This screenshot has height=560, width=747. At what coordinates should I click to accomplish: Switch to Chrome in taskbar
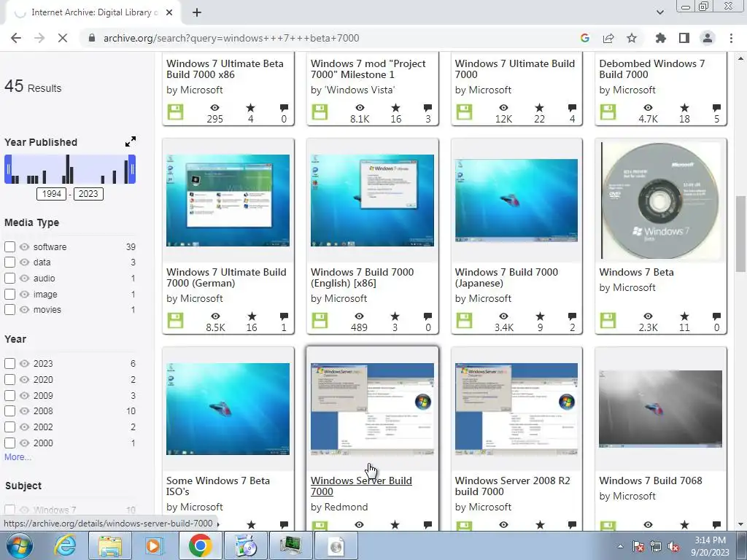pos(200,545)
